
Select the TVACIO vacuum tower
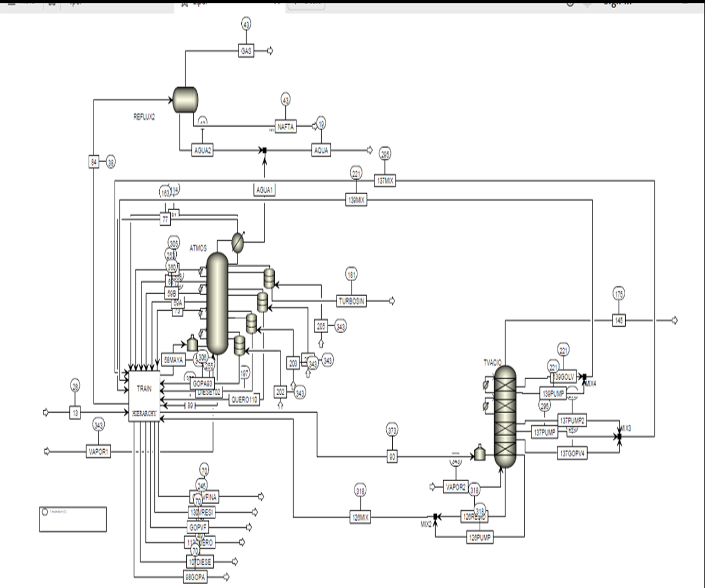(505, 417)
